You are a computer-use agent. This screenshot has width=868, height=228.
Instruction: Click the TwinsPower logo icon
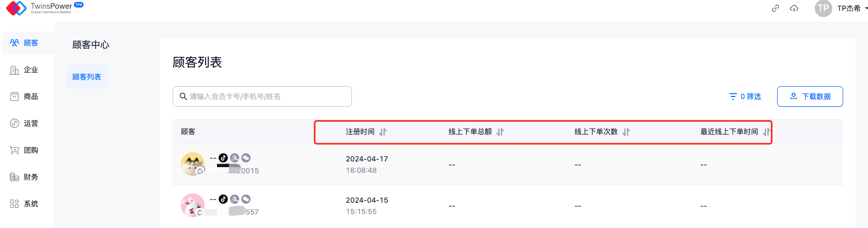(x=16, y=8)
